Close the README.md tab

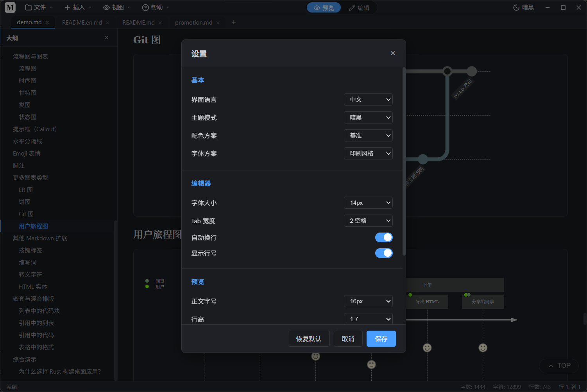tap(160, 23)
